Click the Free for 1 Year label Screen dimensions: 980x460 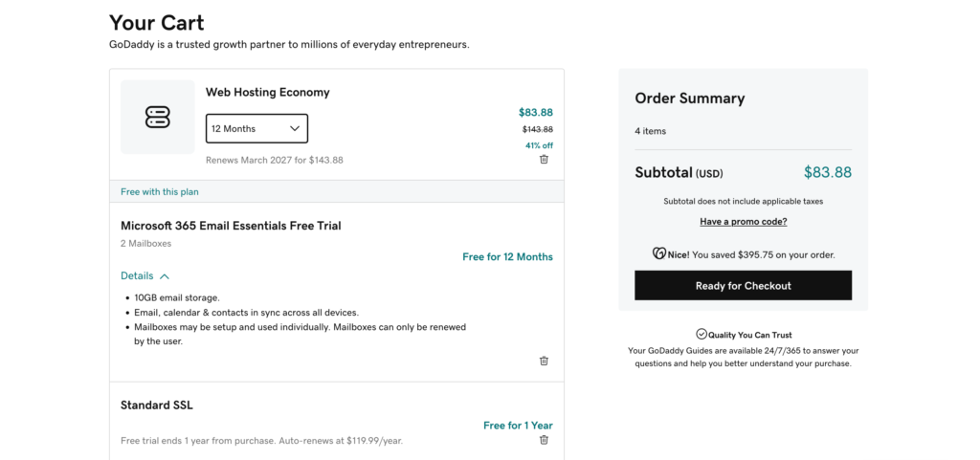click(518, 426)
